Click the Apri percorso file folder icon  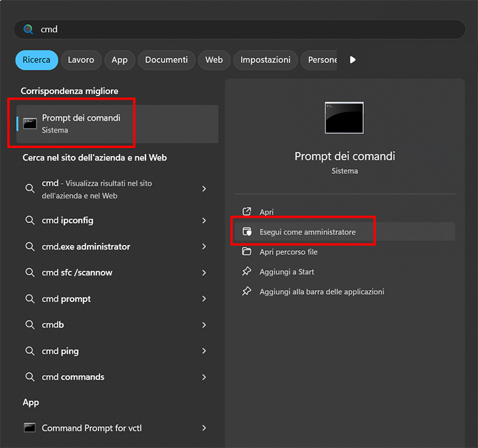(247, 252)
